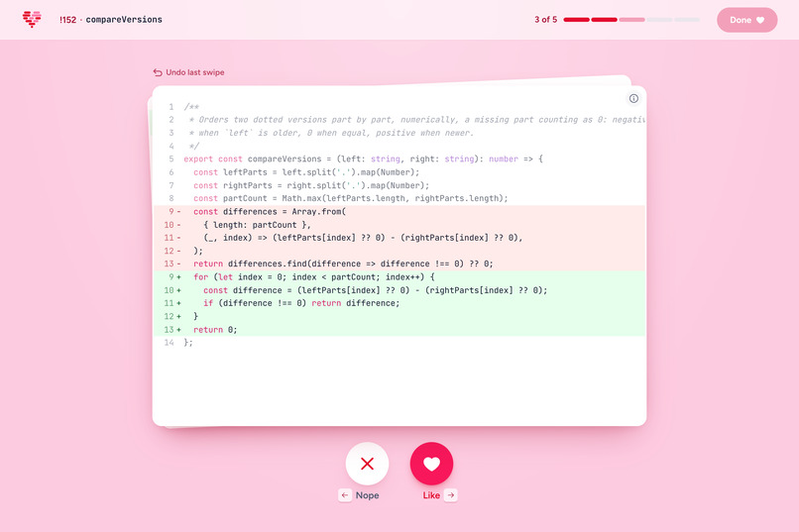Click the third progress segment
799x532 pixels.
pyautogui.click(x=631, y=20)
